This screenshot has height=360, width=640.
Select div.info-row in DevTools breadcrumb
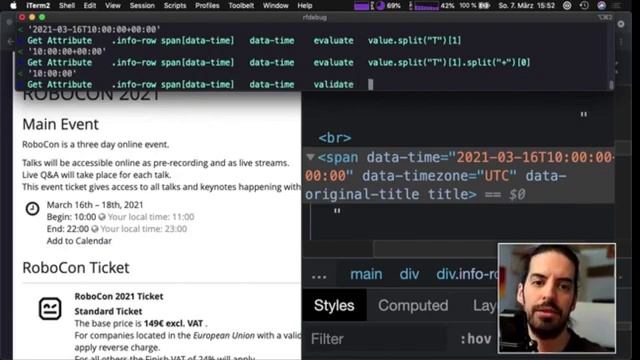coord(467,274)
